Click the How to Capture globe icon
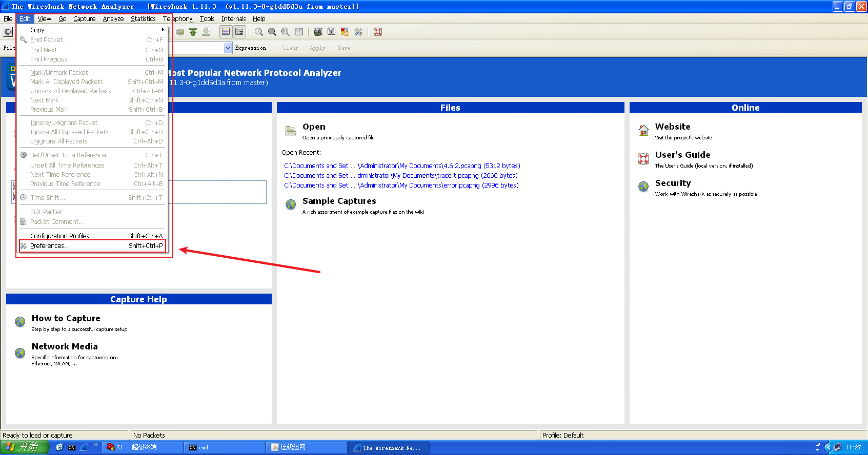 tap(20, 322)
